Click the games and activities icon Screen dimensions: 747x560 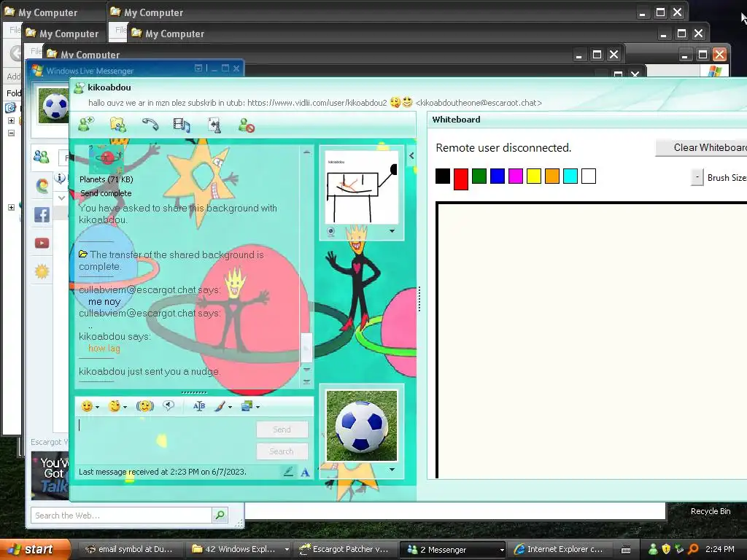click(x=214, y=125)
